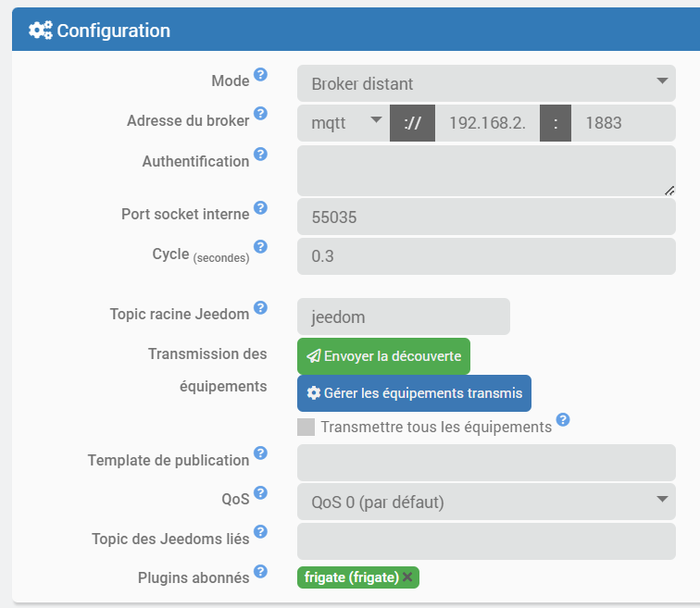Click Gérer les équipements transmis button
The width and height of the screenshot is (700, 608).
(x=414, y=393)
